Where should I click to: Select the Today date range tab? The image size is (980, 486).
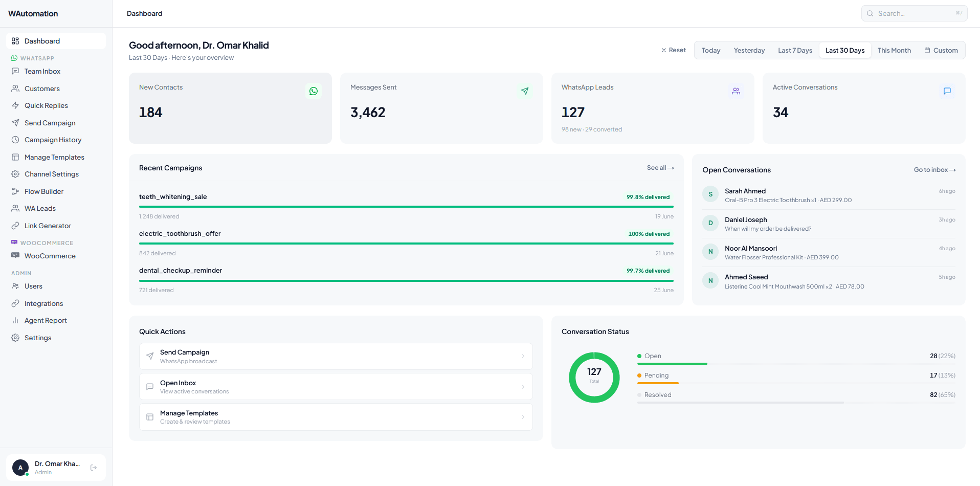tap(711, 50)
